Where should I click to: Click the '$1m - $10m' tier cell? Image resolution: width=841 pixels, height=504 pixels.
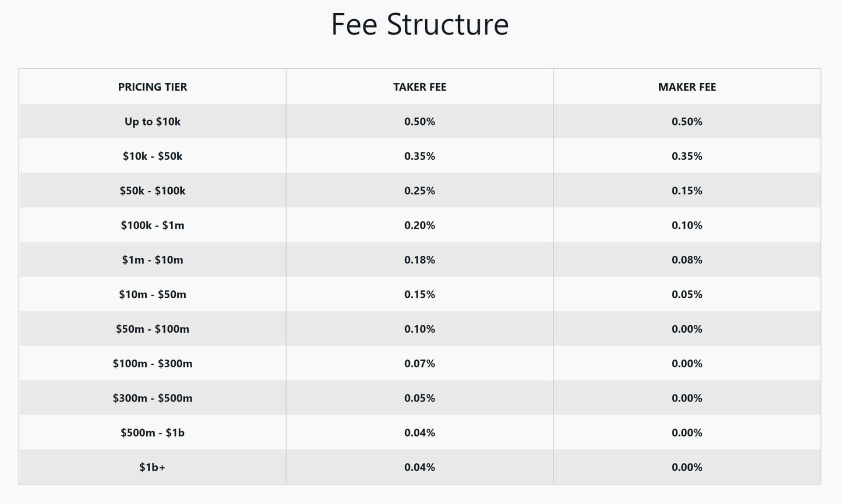click(152, 260)
